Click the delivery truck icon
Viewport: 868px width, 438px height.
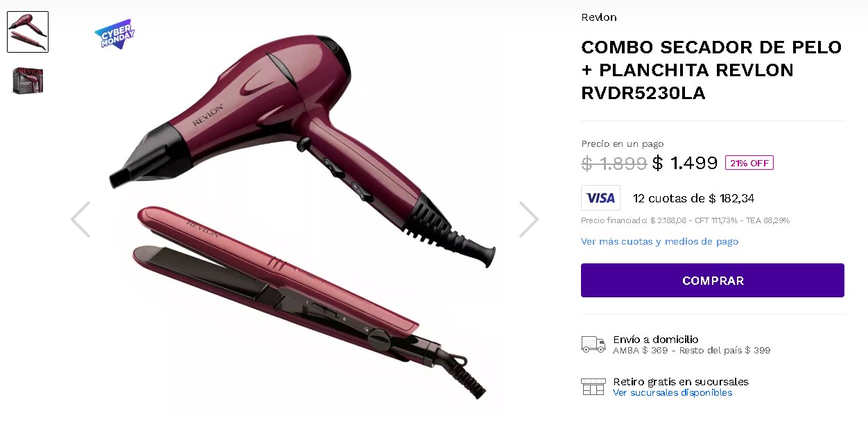[x=593, y=344]
